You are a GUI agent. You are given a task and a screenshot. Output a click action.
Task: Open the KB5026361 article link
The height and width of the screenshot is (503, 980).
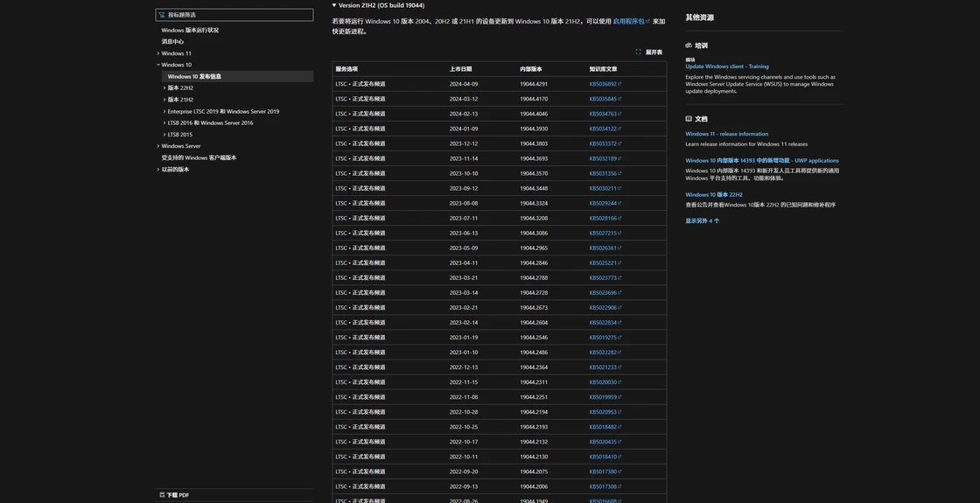pyautogui.click(x=605, y=248)
